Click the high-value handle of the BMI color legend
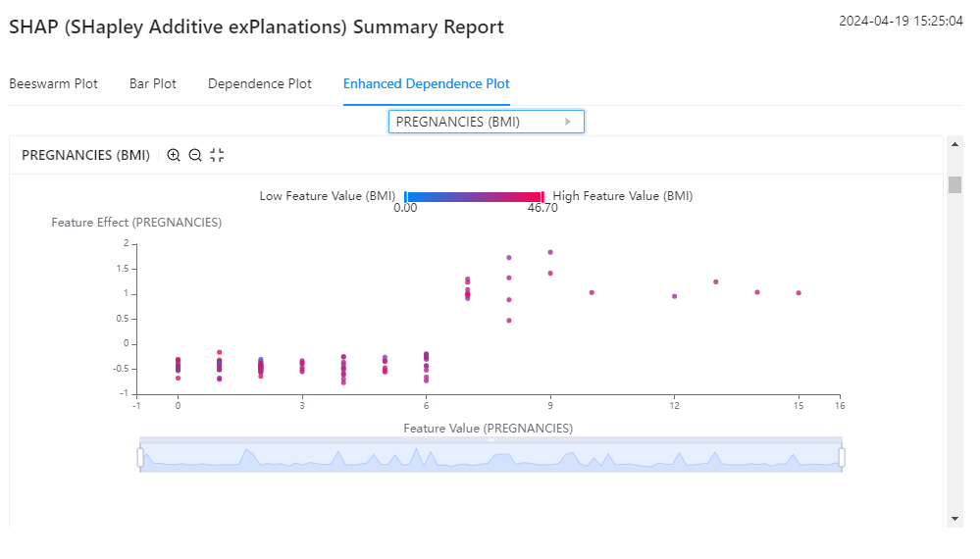This screenshot has height=559, width=980. tap(542, 196)
